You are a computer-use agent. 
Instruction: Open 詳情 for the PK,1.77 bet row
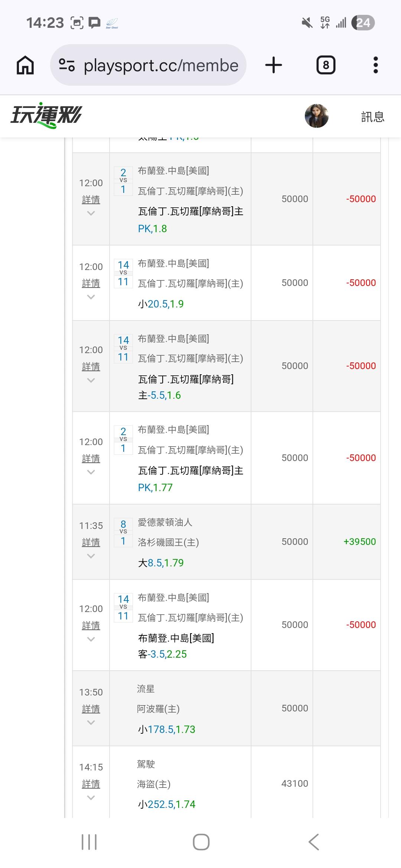[91, 458]
